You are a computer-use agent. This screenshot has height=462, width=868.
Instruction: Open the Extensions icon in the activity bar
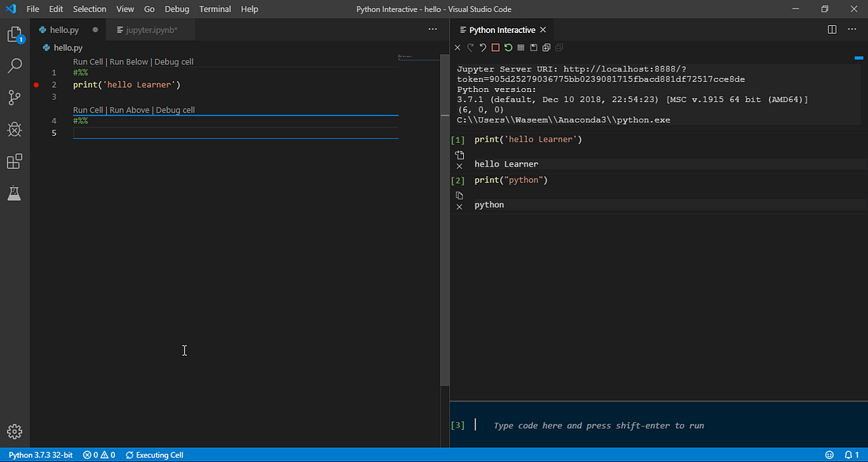[x=14, y=161]
